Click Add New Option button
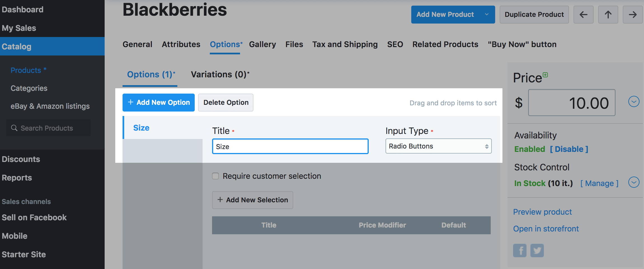 point(159,103)
